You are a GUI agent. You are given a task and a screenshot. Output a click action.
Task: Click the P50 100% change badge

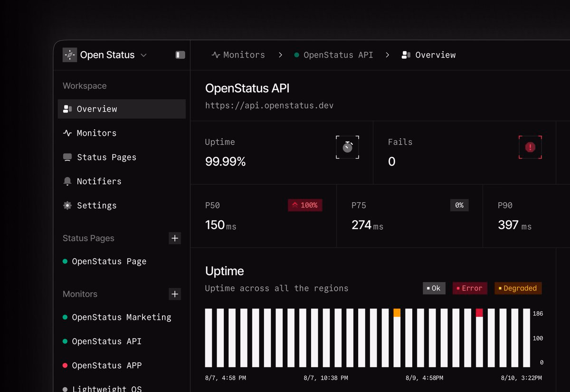(x=305, y=205)
